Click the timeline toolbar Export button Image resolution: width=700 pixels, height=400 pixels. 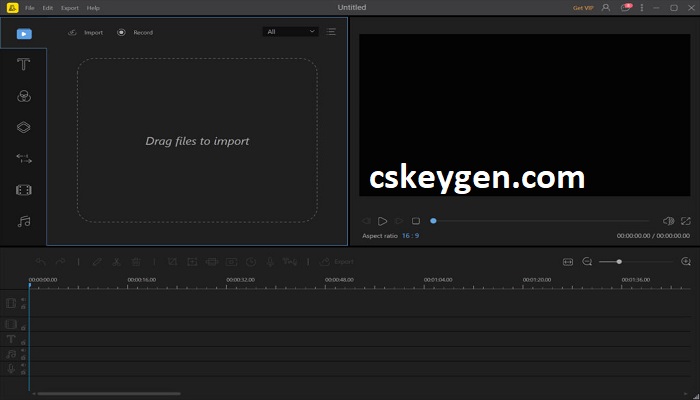337,262
